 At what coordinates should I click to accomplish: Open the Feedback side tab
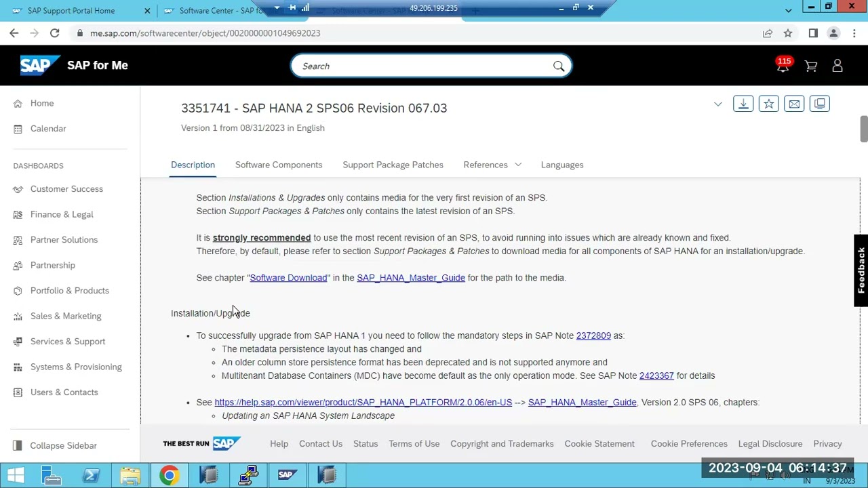(x=861, y=270)
